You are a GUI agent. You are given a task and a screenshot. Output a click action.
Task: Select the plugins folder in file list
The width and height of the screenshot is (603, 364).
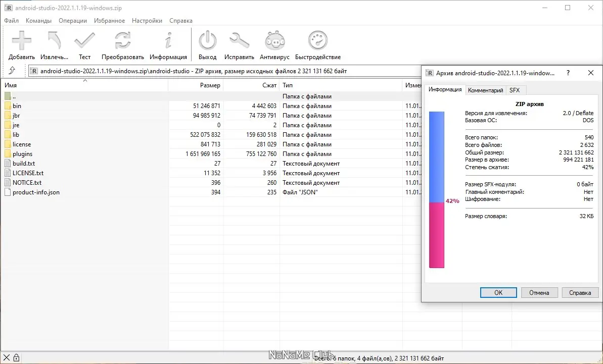(x=23, y=153)
